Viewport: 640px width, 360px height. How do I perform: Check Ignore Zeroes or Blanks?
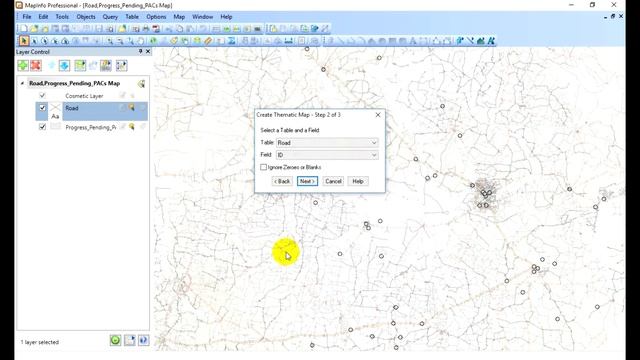pos(263,167)
